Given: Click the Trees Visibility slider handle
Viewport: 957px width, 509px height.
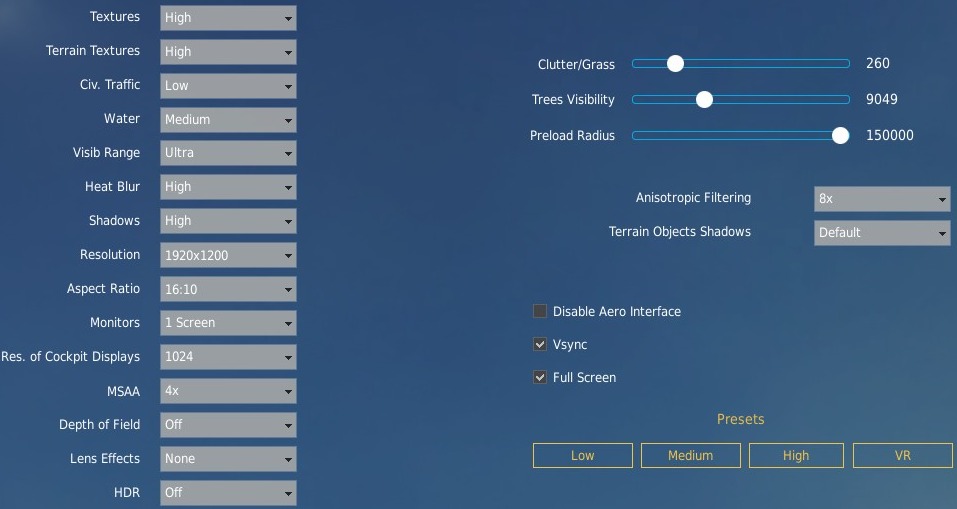Looking at the screenshot, I should pos(704,99).
